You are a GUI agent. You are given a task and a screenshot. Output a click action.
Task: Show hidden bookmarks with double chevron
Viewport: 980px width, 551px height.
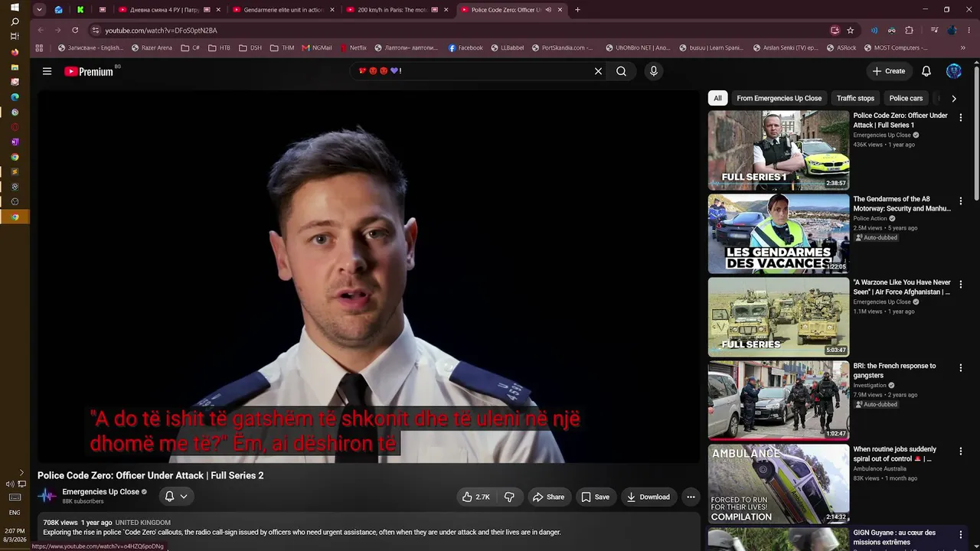coord(962,47)
